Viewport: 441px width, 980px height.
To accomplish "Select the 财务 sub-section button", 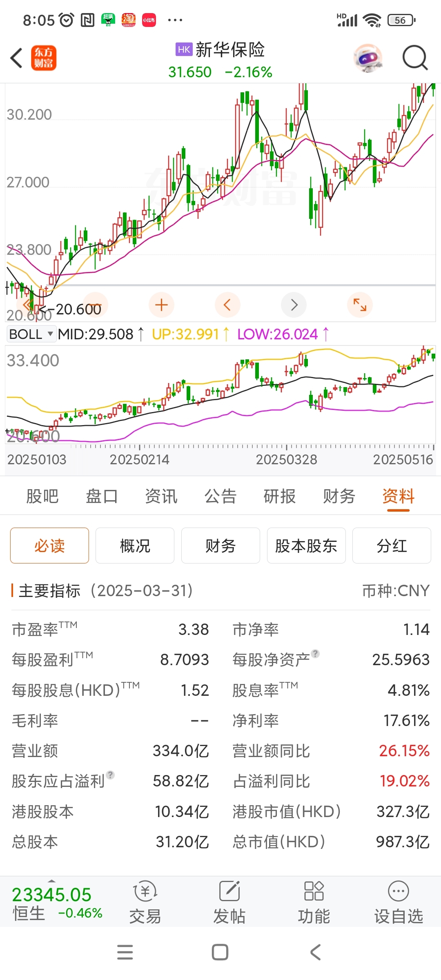I will pos(220,546).
